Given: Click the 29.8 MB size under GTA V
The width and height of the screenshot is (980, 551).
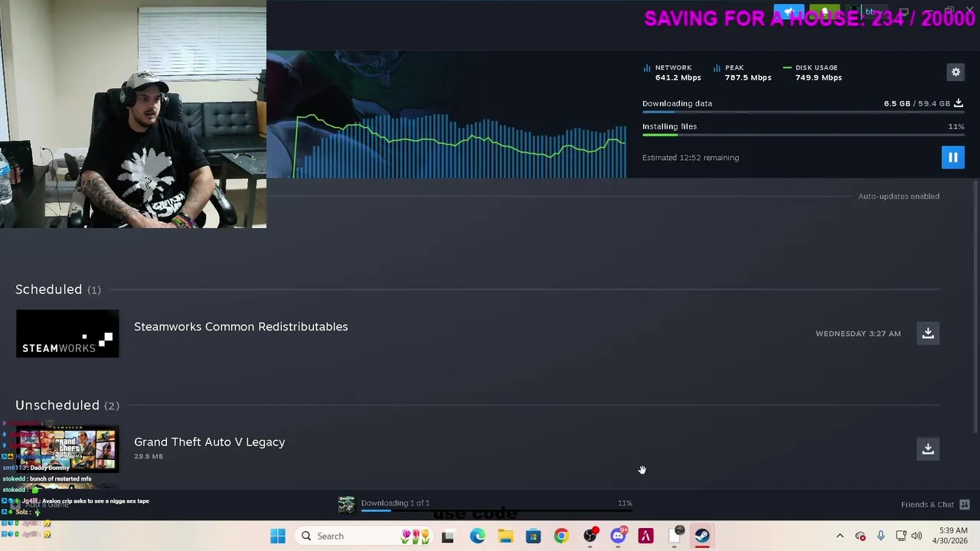Looking at the screenshot, I should pos(149,456).
